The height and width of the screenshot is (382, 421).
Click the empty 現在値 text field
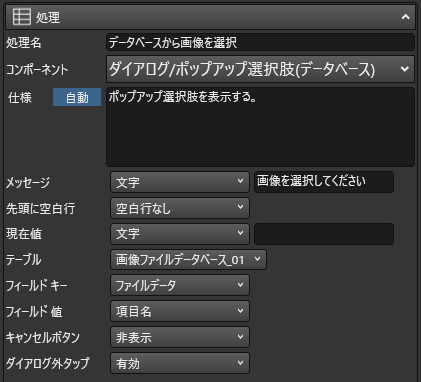[x=324, y=234]
